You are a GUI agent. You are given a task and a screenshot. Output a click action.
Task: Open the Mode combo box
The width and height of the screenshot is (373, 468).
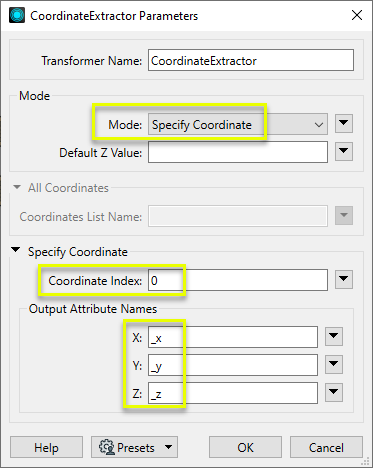pyautogui.click(x=238, y=124)
